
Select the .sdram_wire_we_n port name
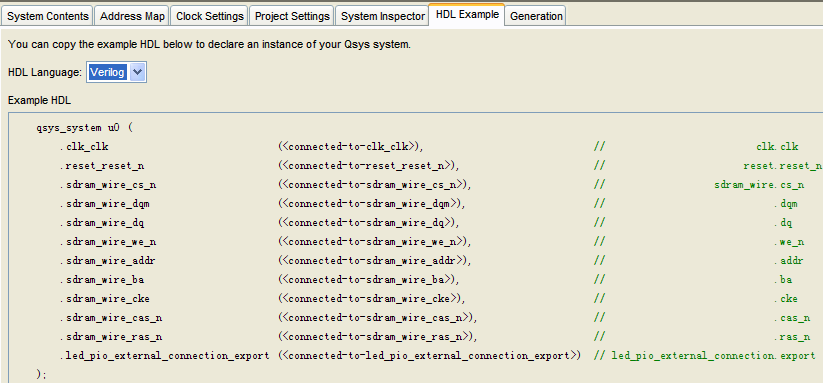coord(108,242)
